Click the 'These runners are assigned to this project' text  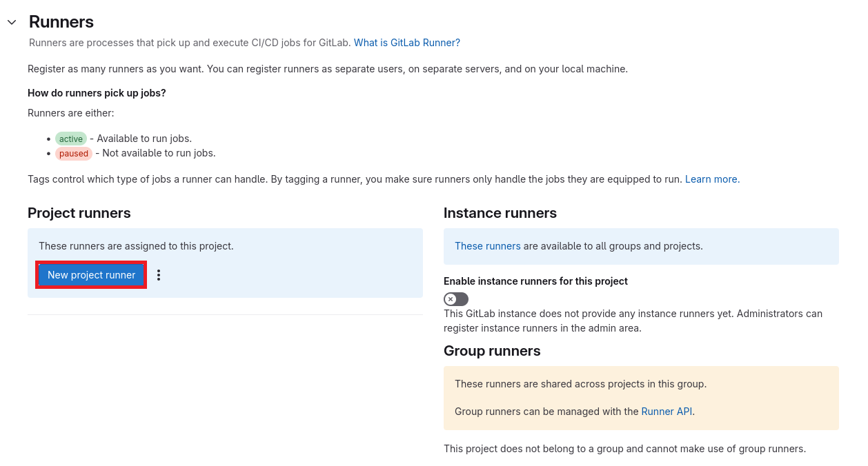pyautogui.click(x=136, y=246)
